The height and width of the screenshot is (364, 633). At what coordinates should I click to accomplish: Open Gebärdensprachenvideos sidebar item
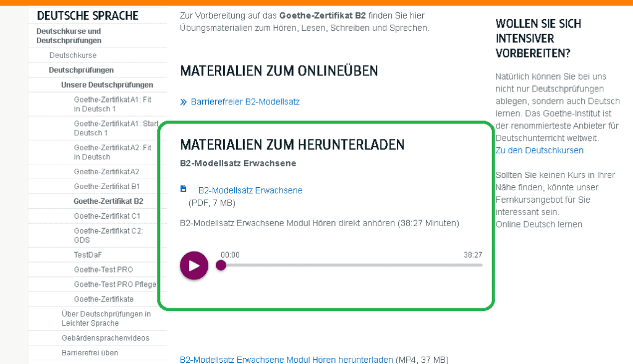tap(105, 338)
